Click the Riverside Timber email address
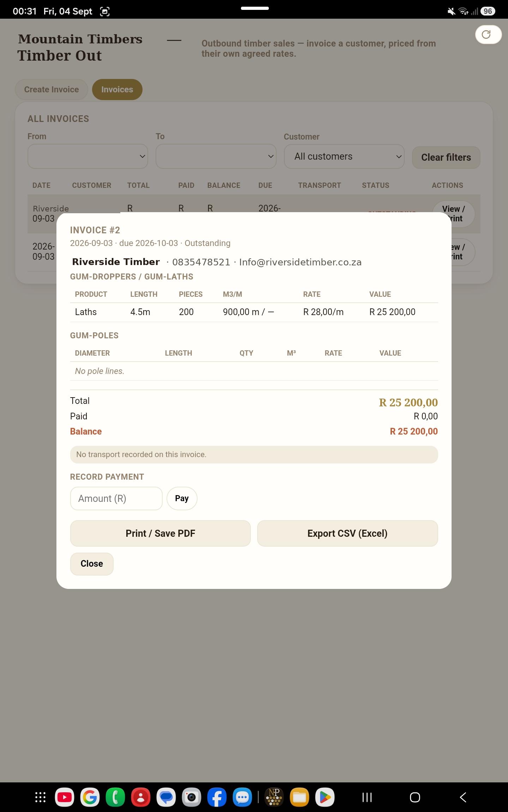508x812 pixels. 300,262
